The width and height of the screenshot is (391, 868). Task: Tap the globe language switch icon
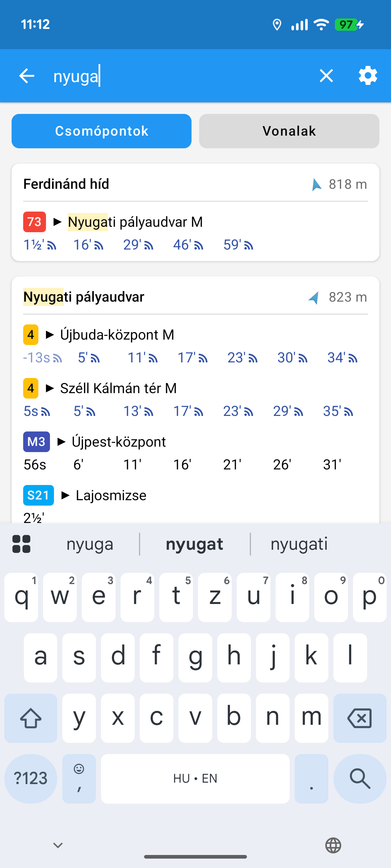pos(333,846)
